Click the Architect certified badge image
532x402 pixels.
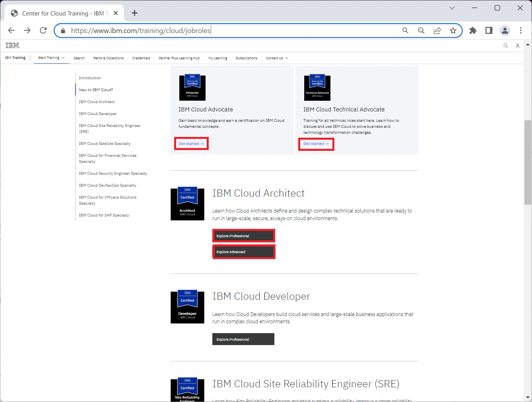pos(187,203)
